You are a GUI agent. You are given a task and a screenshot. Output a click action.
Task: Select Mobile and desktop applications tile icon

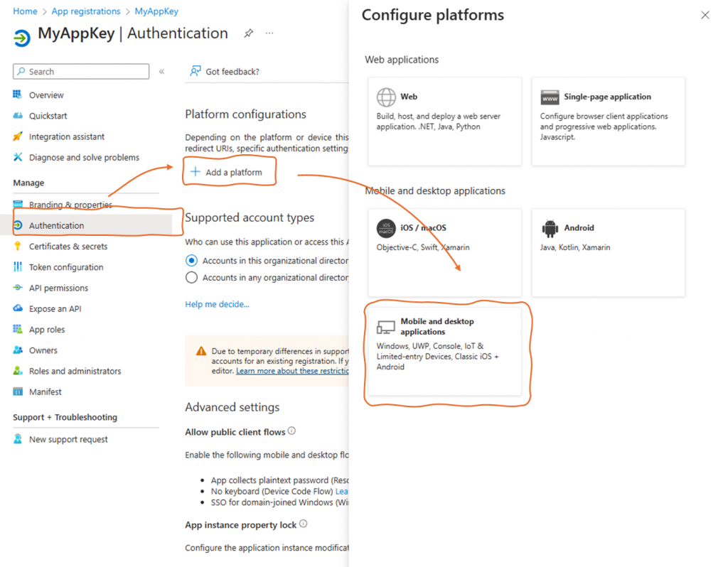[386, 327]
